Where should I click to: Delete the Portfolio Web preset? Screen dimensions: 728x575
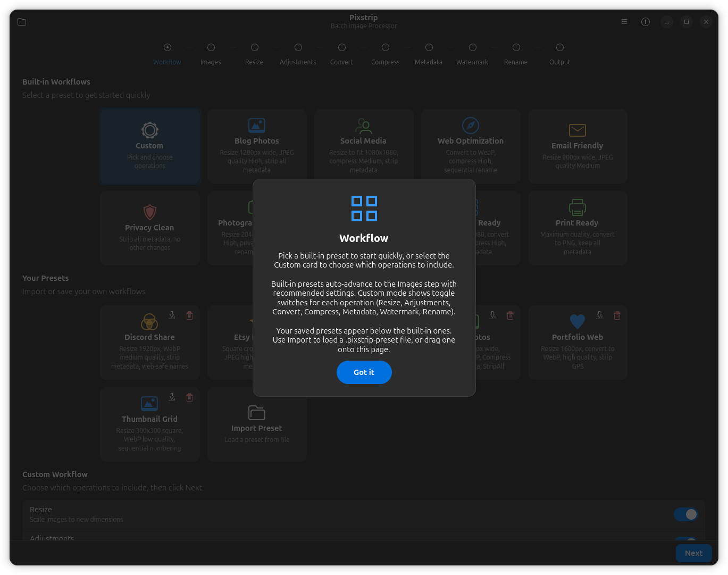pos(617,315)
